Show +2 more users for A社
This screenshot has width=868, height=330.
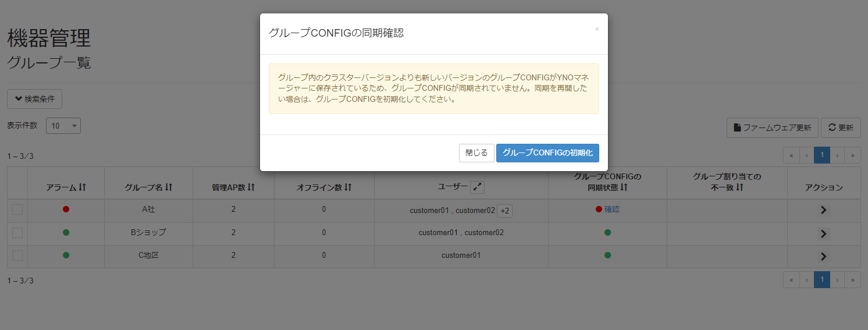504,211
